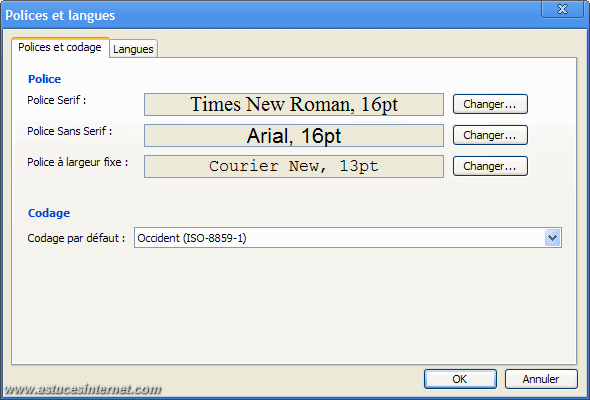Click the Codage section heading
Screen dimensions: 590x400
[x=49, y=213]
